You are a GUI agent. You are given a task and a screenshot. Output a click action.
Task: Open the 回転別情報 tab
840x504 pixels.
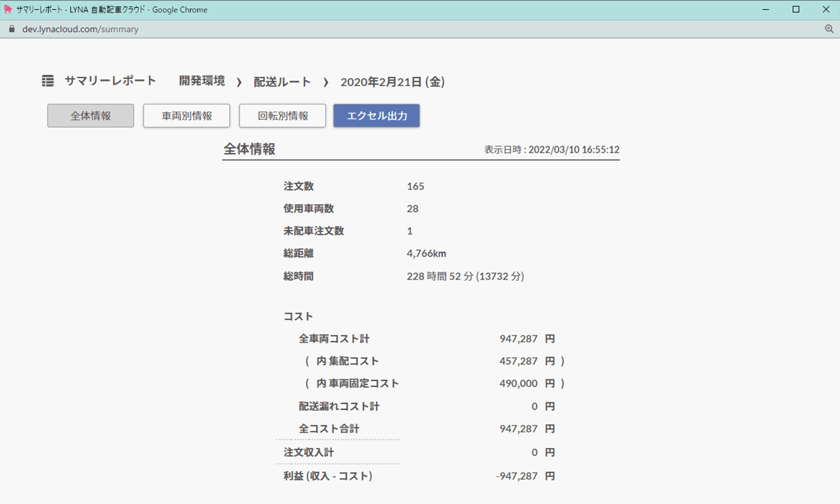[x=282, y=116]
